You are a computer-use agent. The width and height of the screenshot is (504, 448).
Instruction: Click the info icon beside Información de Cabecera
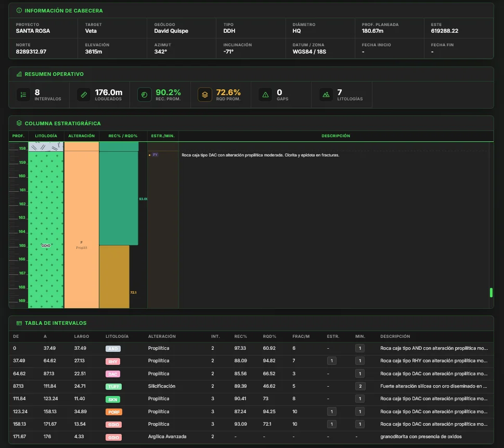[19, 10]
